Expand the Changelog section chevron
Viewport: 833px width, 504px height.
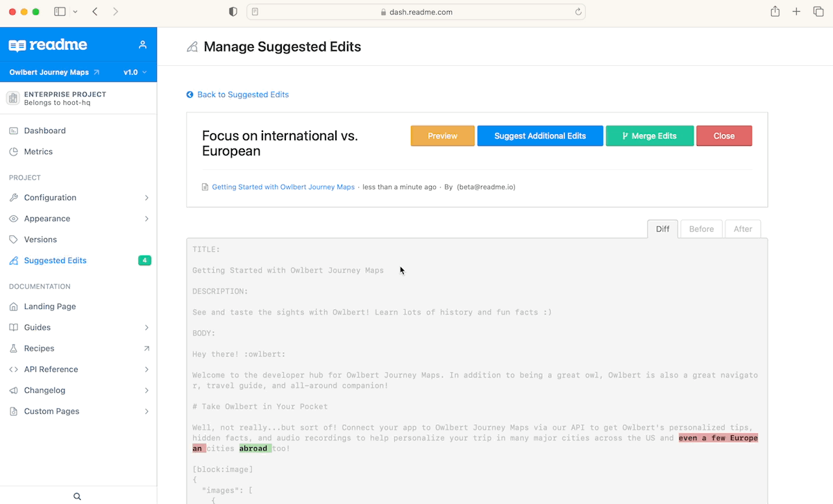146,391
